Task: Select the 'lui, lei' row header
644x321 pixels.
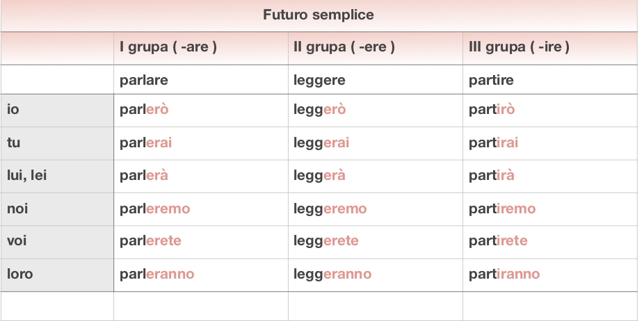Action: tap(27, 176)
